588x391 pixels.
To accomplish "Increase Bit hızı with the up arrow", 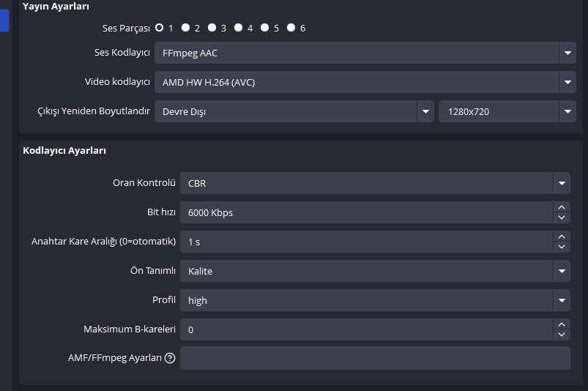I will 562,207.
